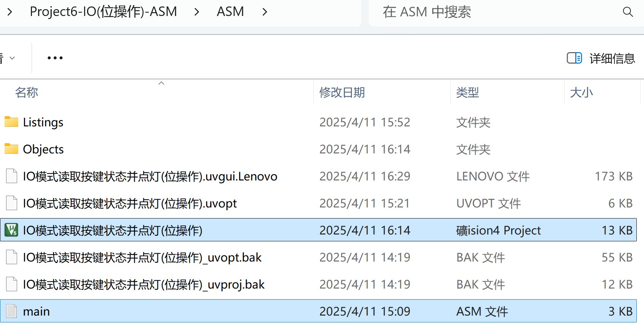The height and width of the screenshot is (327, 644).
Task: Sort by 类型 column header
Action: point(468,93)
